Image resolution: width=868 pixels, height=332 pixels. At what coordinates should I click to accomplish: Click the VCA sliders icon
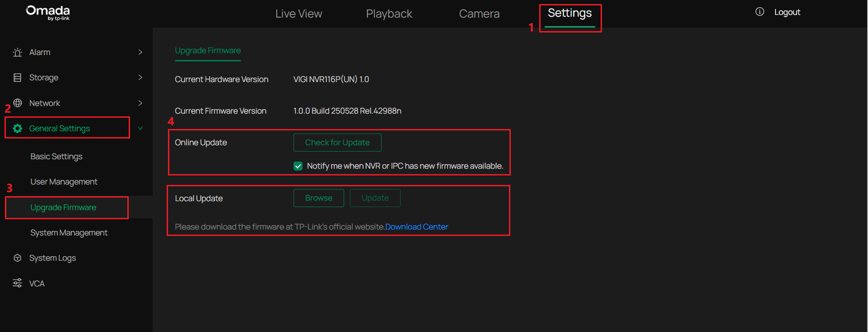tap(17, 283)
